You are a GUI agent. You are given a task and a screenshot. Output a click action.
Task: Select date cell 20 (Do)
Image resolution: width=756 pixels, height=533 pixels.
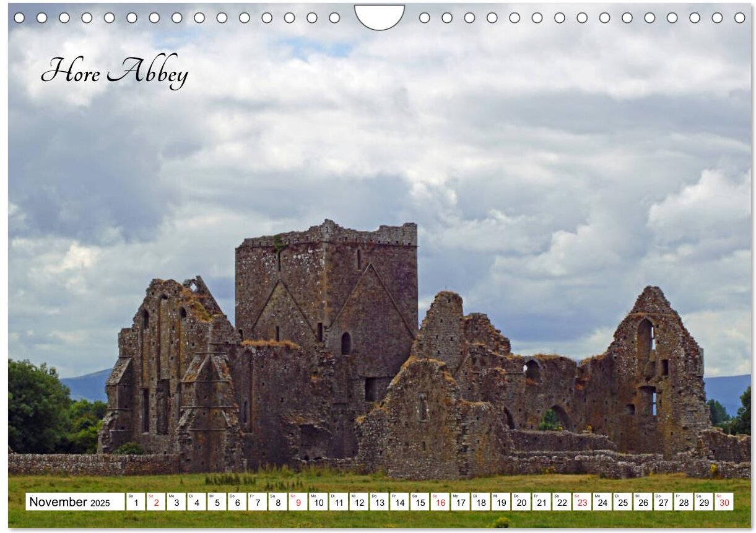pos(521,501)
